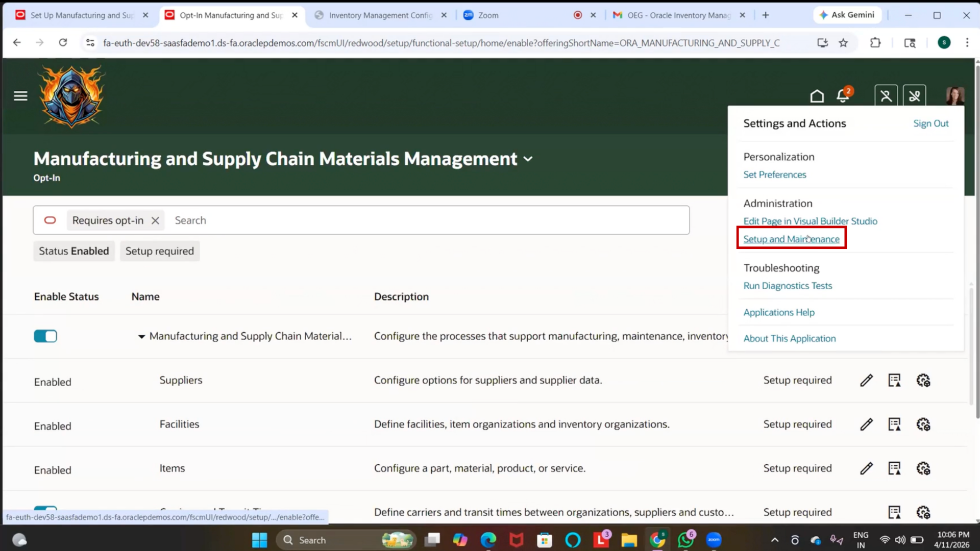
Task: Click the gear-cube setup icon for Facilities
Action: point(923,424)
